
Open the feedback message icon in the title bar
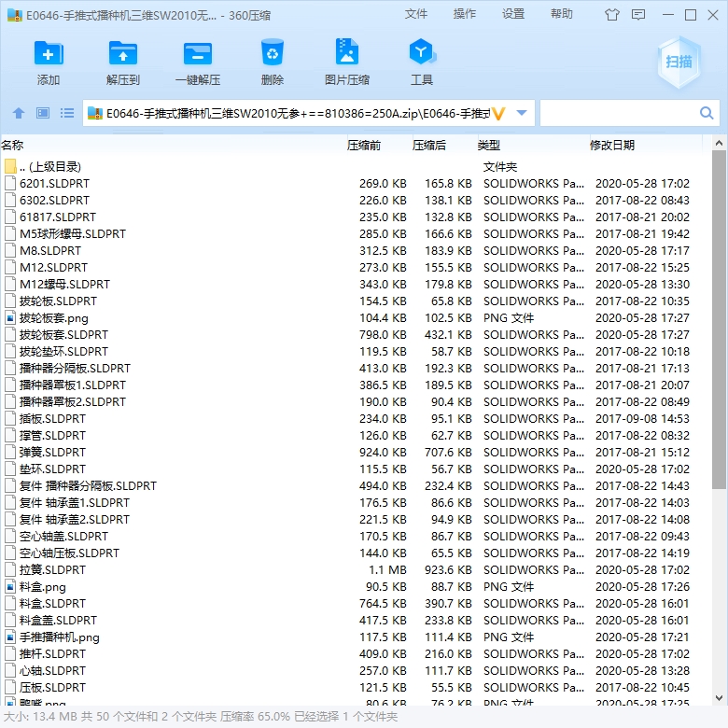pos(638,15)
